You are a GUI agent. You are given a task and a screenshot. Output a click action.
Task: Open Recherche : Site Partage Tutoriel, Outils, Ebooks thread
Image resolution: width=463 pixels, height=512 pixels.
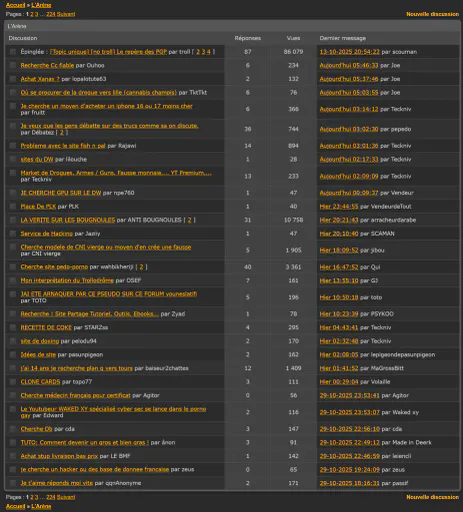point(90,314)
